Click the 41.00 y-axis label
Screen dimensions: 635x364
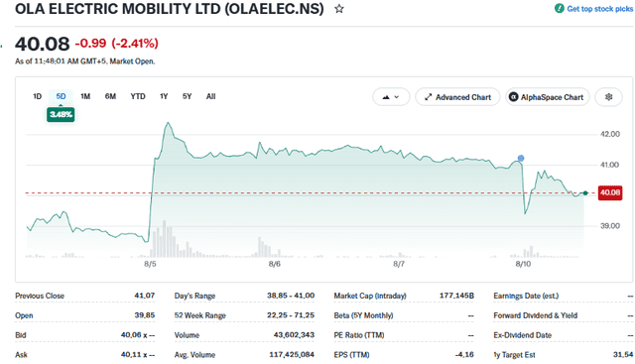point(609,165)
